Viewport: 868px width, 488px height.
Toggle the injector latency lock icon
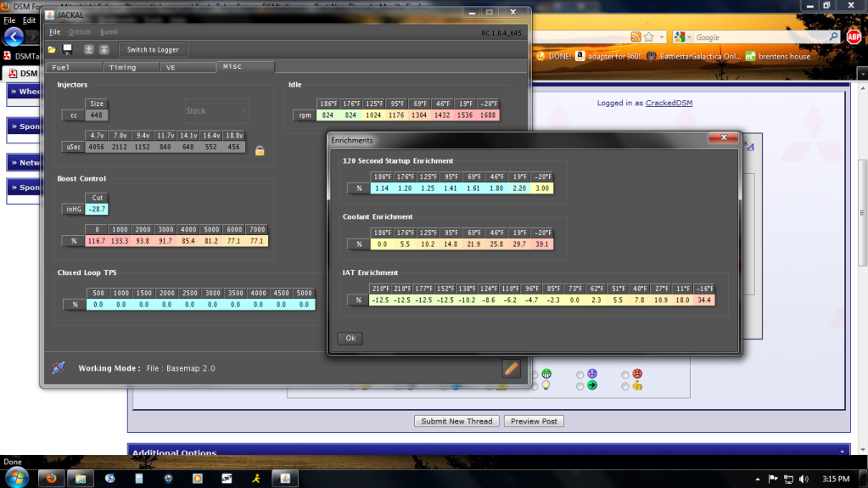(x=260, y=151)
